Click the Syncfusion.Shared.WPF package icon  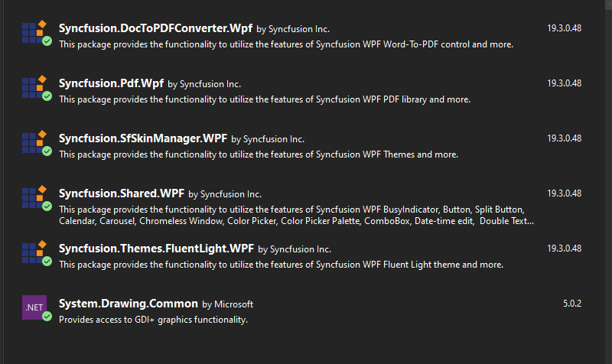click(35, 197)
